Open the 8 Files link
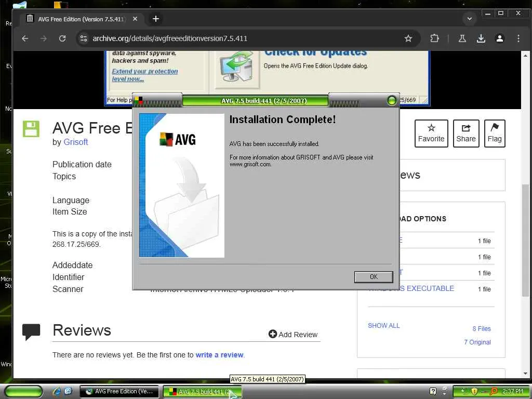 (x=482, y=329)
